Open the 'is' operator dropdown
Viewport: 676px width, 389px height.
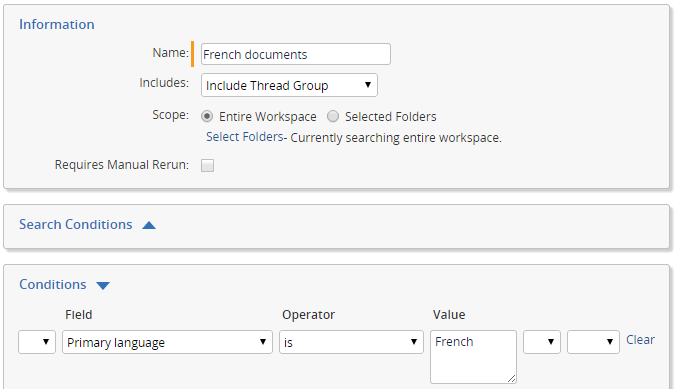click(351, 342)
